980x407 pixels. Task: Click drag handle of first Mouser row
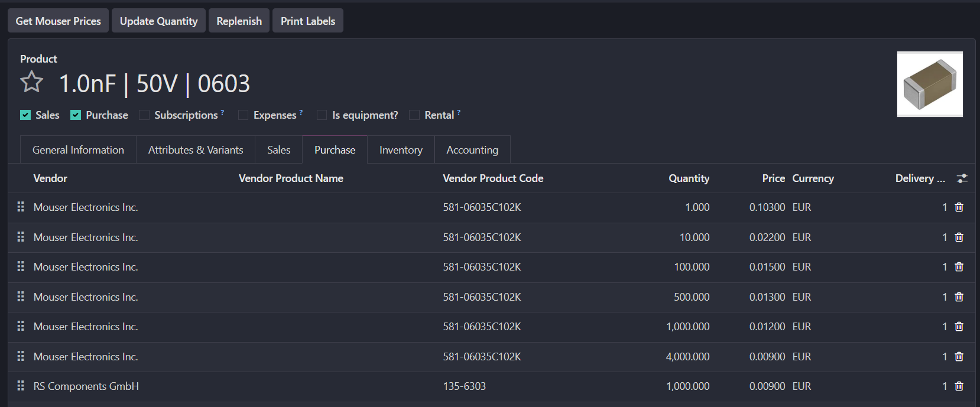[21, 207]
